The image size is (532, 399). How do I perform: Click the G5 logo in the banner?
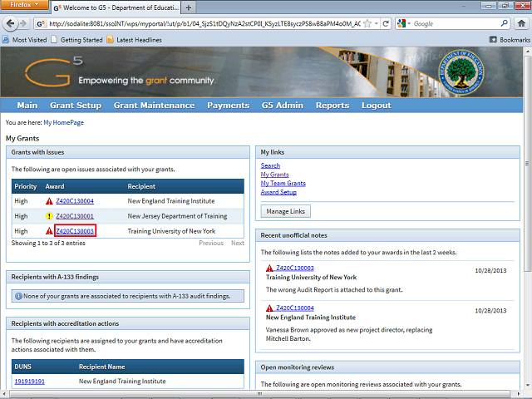coord(53,71)
